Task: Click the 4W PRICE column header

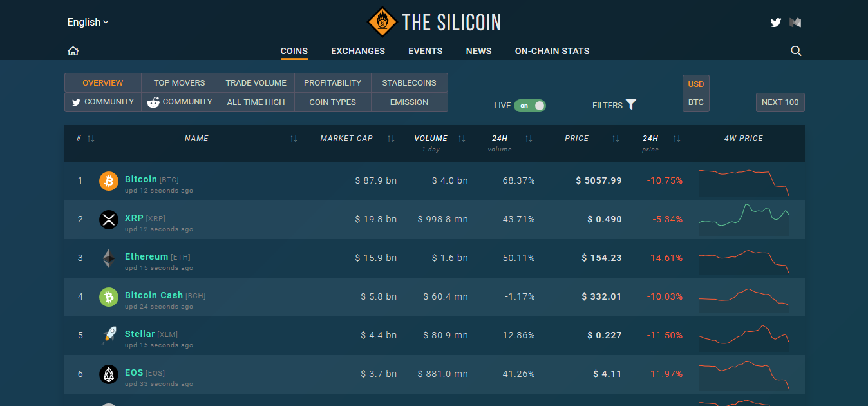Action: click(x=744, y=139)
